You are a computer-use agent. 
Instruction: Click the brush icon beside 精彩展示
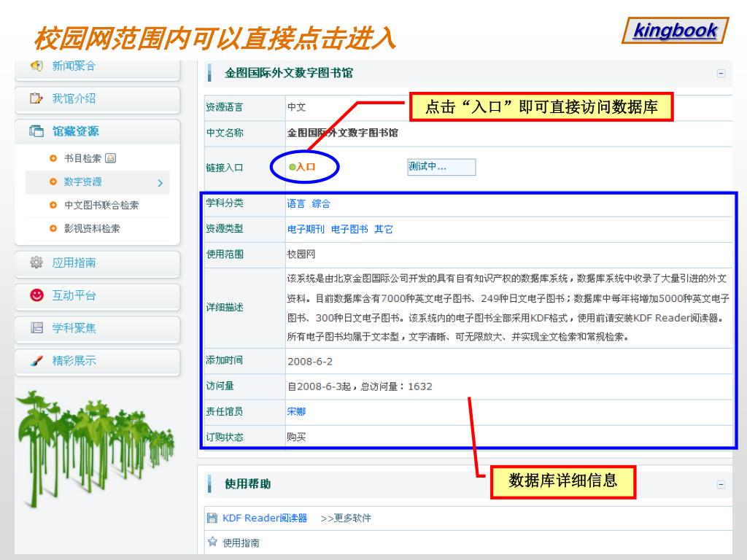pos(36,360)
